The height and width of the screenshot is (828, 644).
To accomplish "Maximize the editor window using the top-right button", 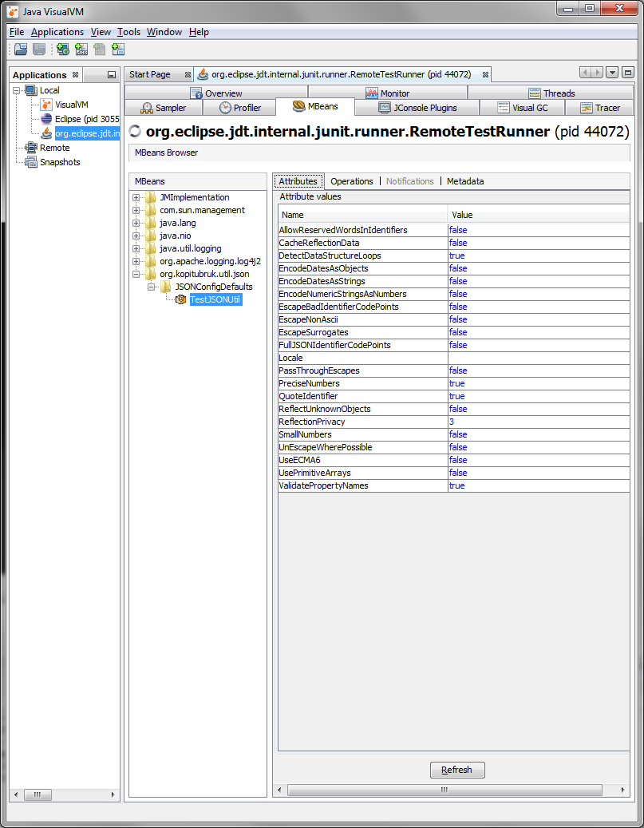I will 627,73.
